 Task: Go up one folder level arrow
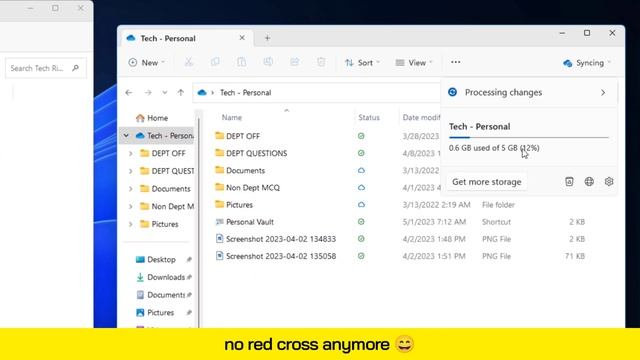point(180,93)
